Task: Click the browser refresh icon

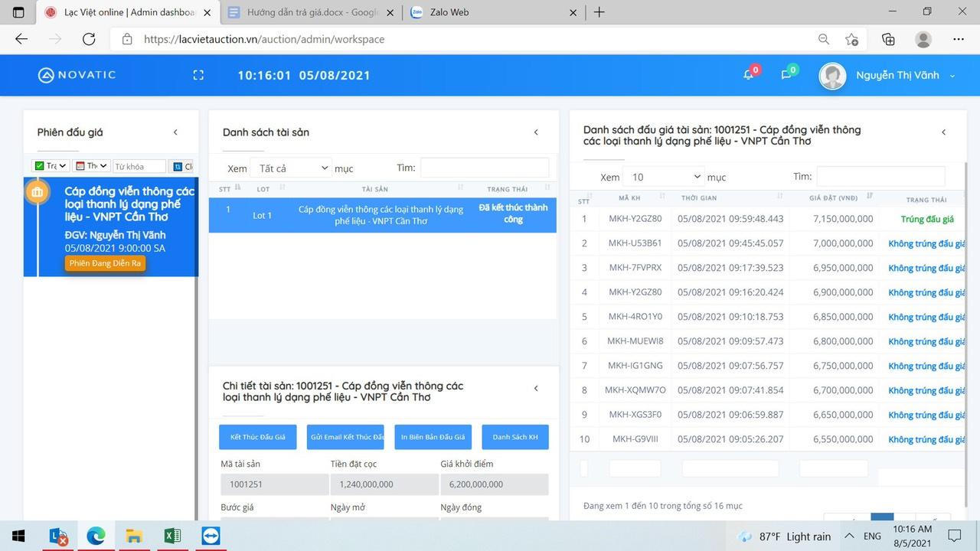Action: 89,39
